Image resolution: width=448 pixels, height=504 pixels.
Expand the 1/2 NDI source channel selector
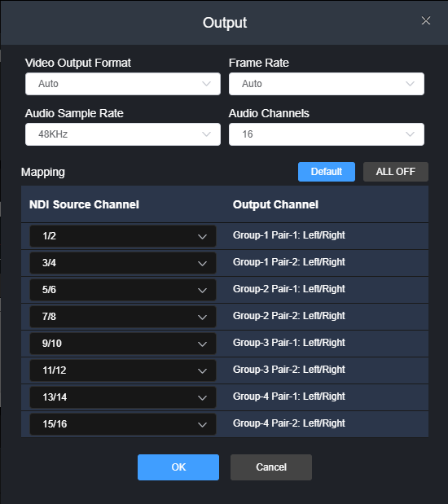123,236
